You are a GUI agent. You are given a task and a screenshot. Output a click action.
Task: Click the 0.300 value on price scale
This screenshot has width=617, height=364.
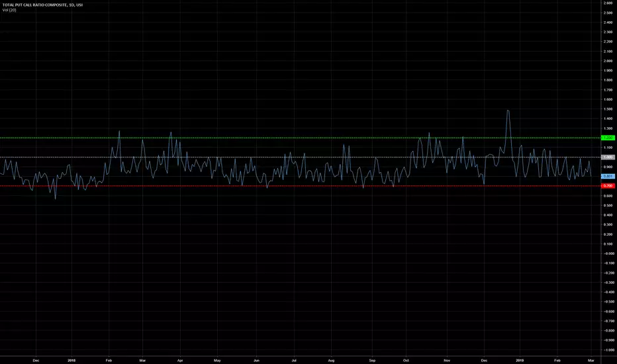click(608, 225)
